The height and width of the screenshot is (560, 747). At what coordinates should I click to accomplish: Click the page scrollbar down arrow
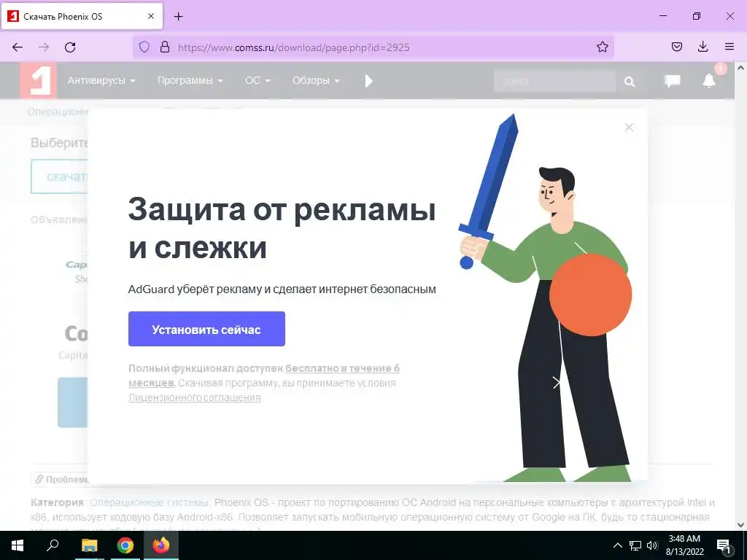coord(740,525)
